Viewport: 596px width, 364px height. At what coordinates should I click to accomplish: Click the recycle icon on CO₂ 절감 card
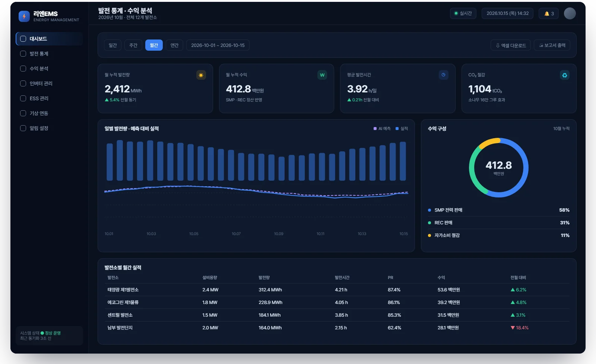(565, 75)
